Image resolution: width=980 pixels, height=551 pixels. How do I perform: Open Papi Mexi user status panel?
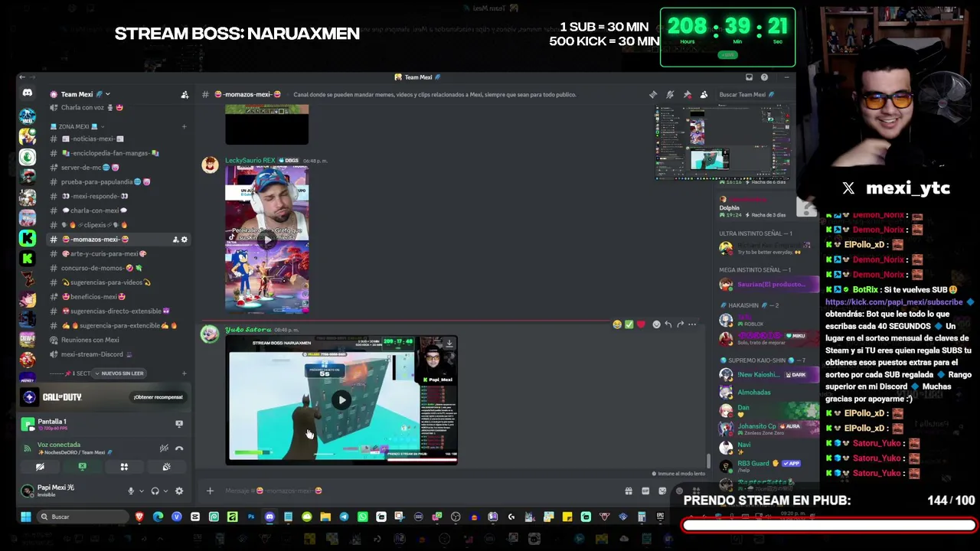pyautogui.click(x=71, y=491)
